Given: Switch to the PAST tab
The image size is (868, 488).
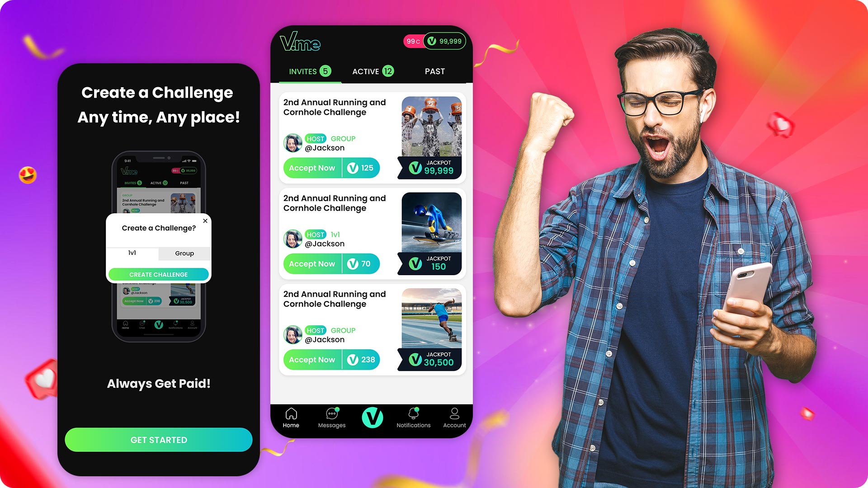Looking at the screenshot, I should 434,71.
